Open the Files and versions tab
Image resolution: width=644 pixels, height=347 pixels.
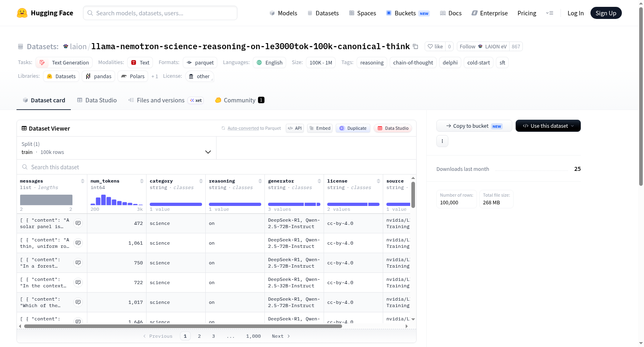pyautogui.click(x=166, y=100)
